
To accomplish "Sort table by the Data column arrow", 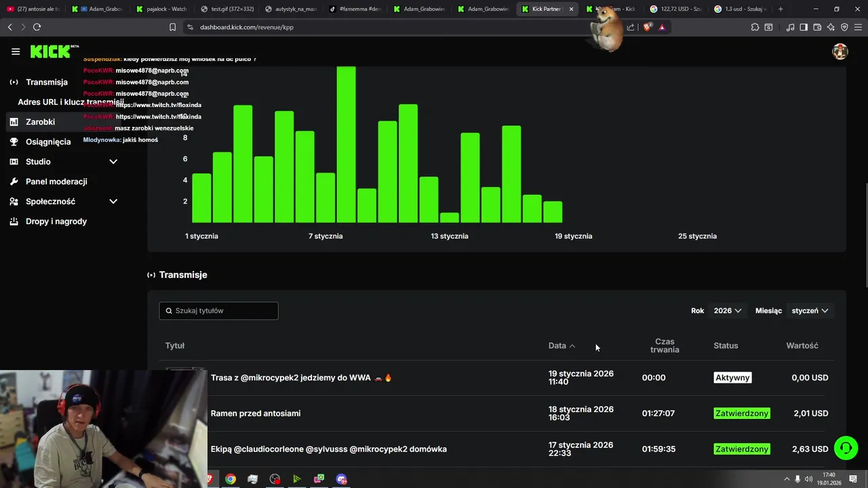I will pyautogui.click(x=572, y=346).
